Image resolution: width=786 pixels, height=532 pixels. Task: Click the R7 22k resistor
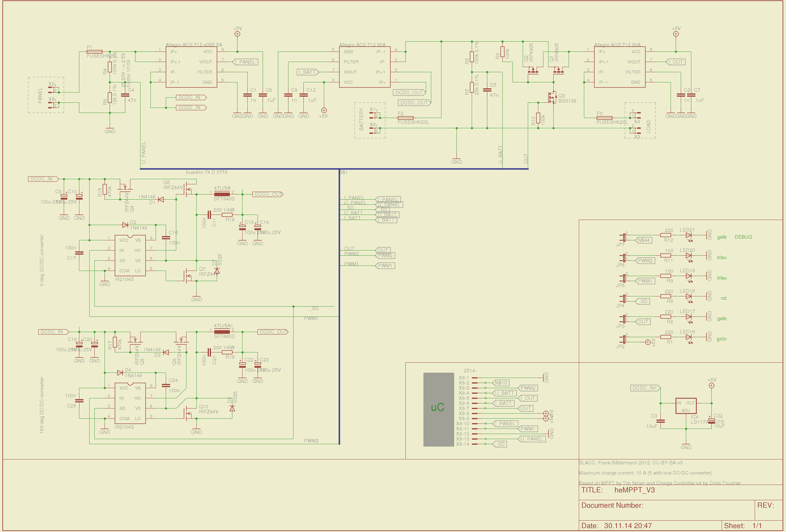coord(472,87)
